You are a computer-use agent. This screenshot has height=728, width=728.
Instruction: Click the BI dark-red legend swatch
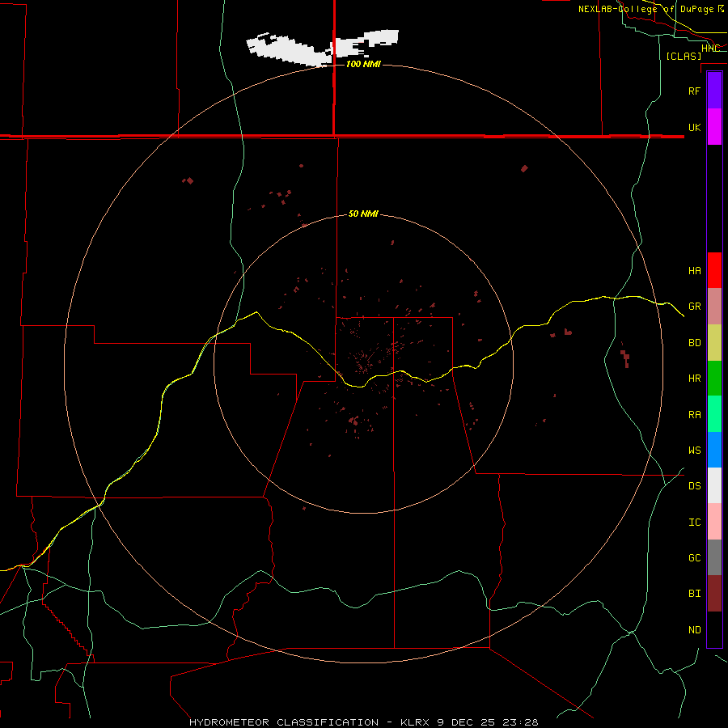point(714,594)
